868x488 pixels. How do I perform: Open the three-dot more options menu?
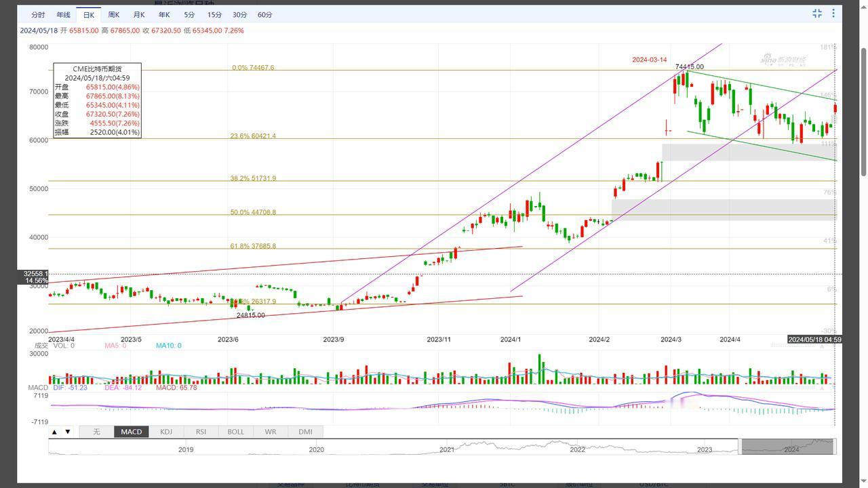[833, 14]
